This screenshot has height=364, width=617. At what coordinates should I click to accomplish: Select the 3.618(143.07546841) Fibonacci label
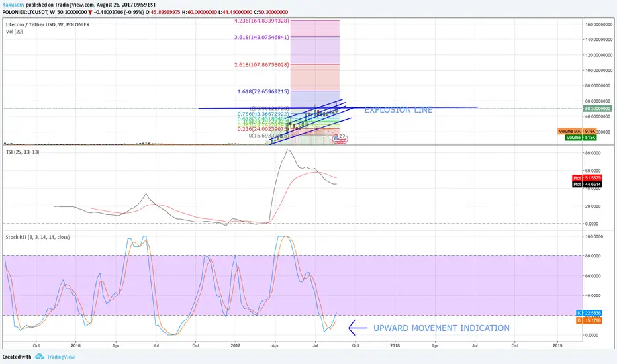261,37
